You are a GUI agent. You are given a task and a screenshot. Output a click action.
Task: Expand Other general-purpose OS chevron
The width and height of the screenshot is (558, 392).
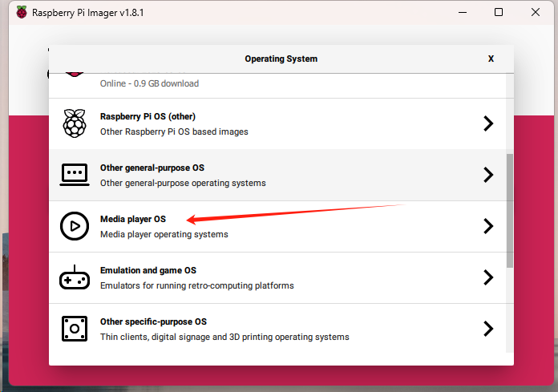[x=488, y=175]
